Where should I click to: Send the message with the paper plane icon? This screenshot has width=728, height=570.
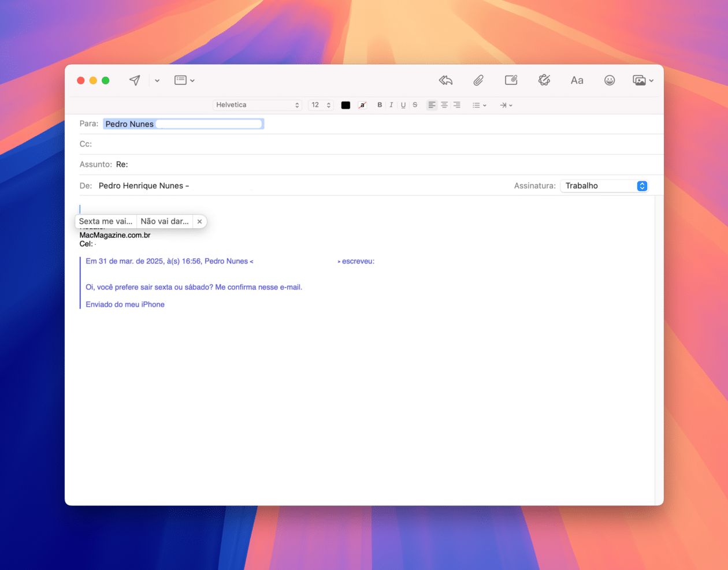point(135,80)
